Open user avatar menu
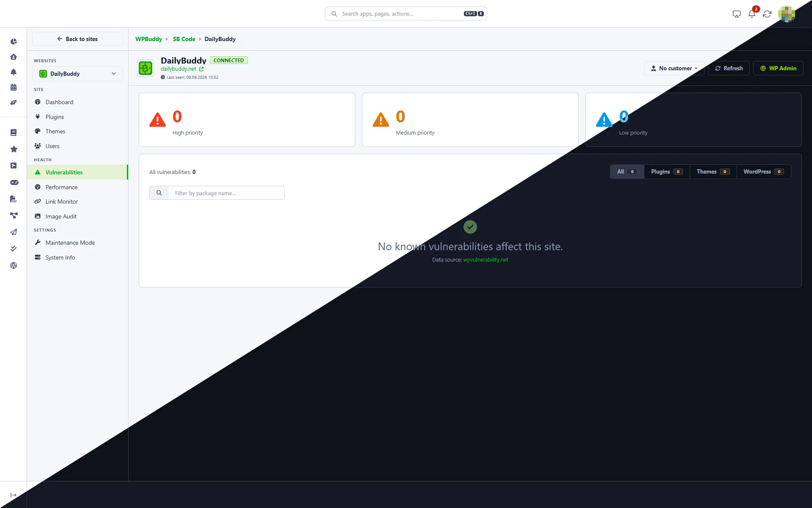The height and width of the screenshot is (508, 812). click(787, 14)
